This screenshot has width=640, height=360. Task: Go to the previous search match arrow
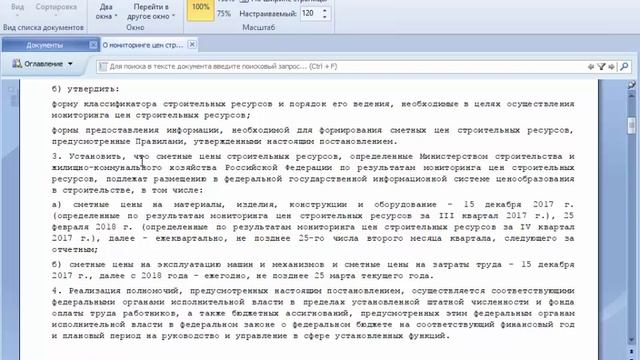591,67
